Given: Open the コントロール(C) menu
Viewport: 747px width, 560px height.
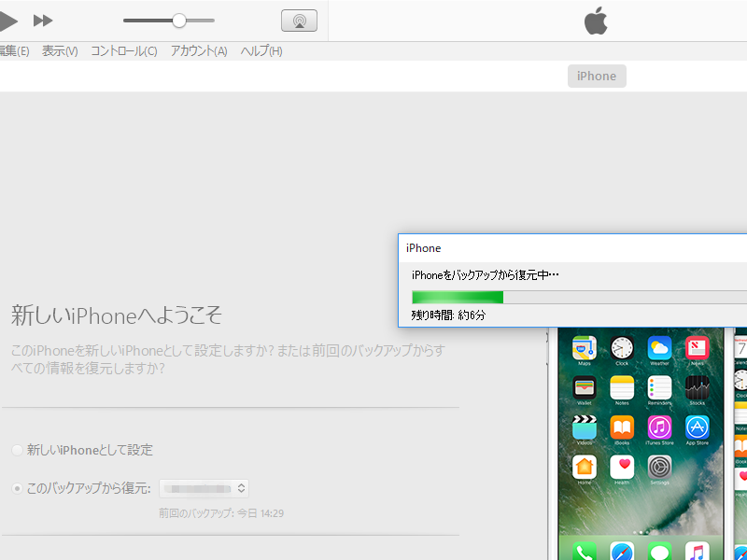Looking at the screenshot, I should [124, 51].
